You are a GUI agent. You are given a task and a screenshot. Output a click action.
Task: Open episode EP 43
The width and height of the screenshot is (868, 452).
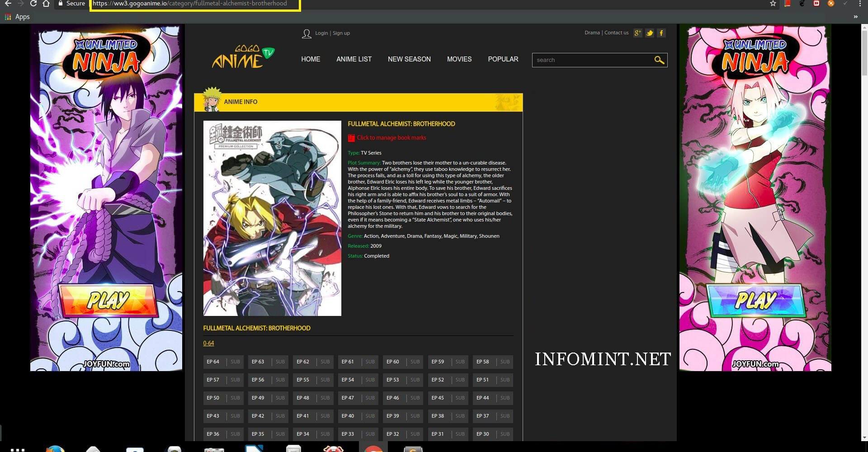pos(223,416)
